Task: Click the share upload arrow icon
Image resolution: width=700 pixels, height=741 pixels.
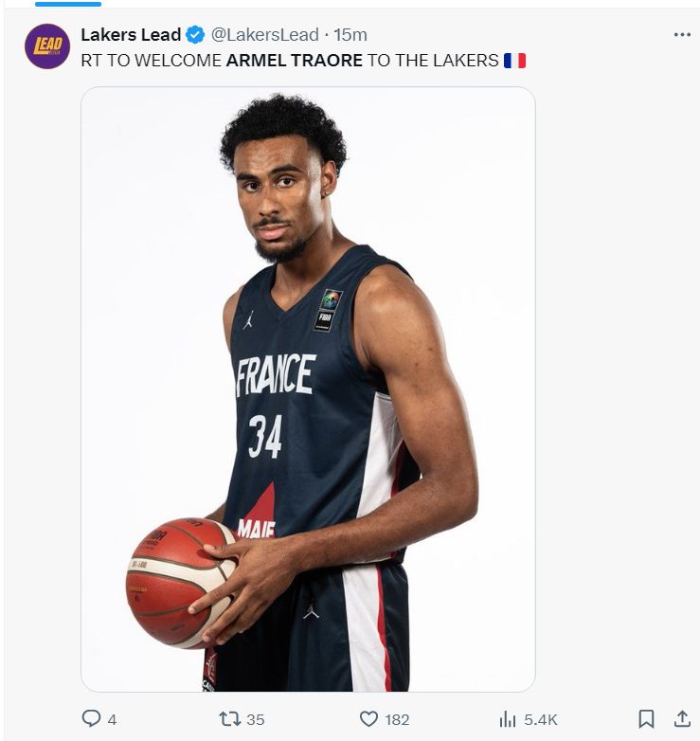Action: click(682, 719)
